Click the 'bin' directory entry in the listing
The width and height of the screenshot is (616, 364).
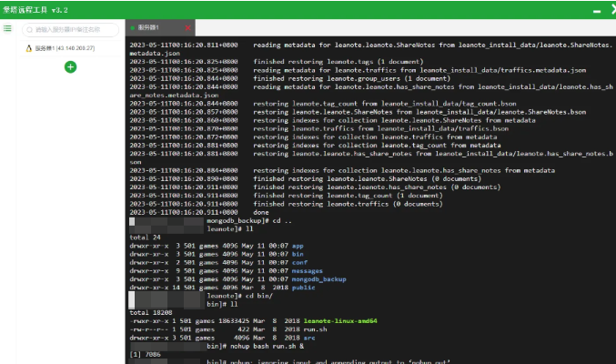[298, 254]
